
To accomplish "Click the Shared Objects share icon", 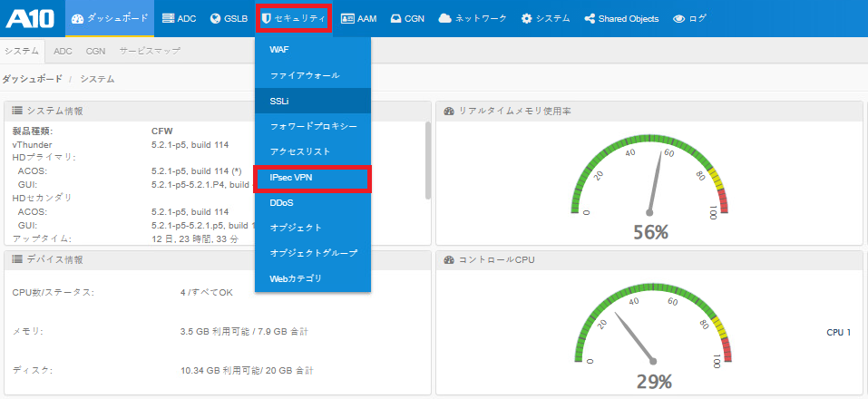I will point(590,18).
